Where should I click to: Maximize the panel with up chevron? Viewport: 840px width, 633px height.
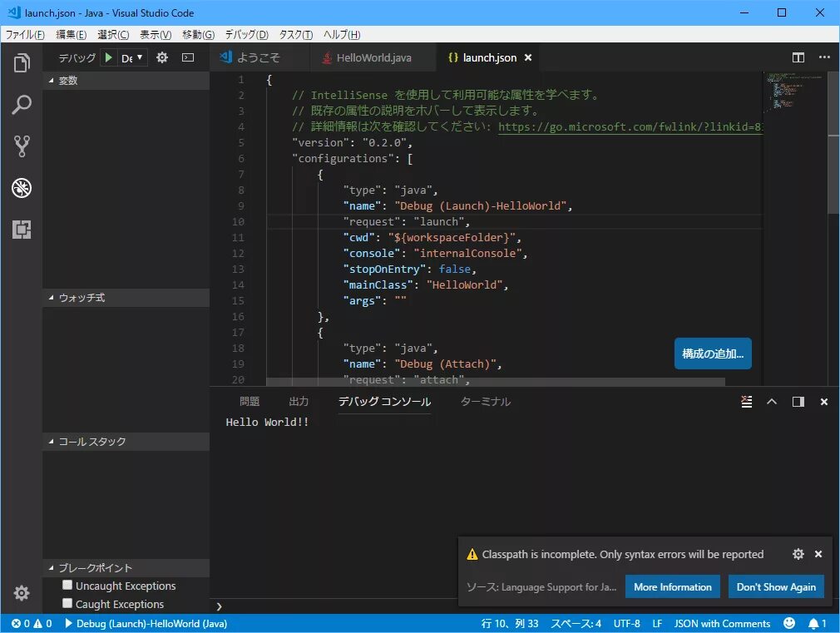pyautogui.click(x=772, y=402)
